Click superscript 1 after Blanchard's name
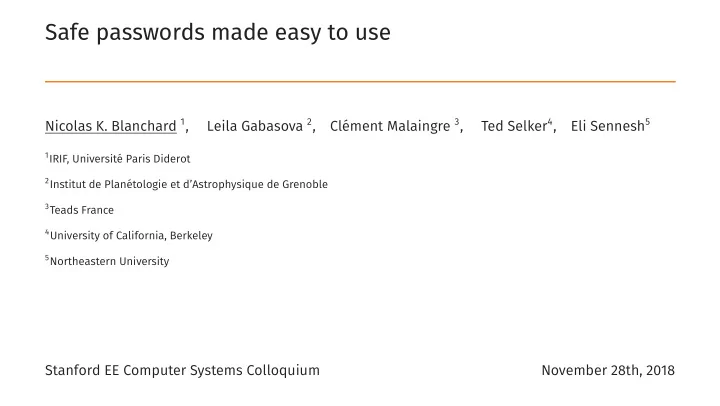The height and width of the screenshot is (406, 720). (x=182, y=122)
